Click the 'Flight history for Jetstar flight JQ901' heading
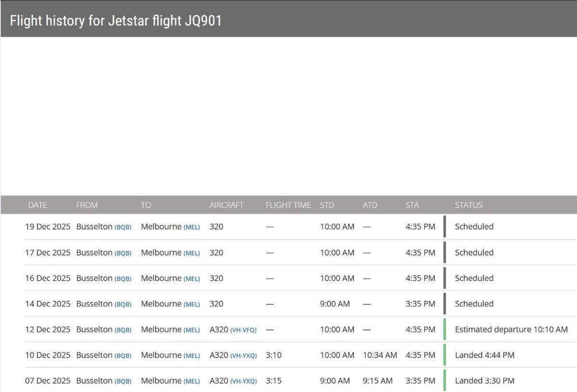Image resolution: width=577 pixels, height=392 pixels. pos(116,21)
